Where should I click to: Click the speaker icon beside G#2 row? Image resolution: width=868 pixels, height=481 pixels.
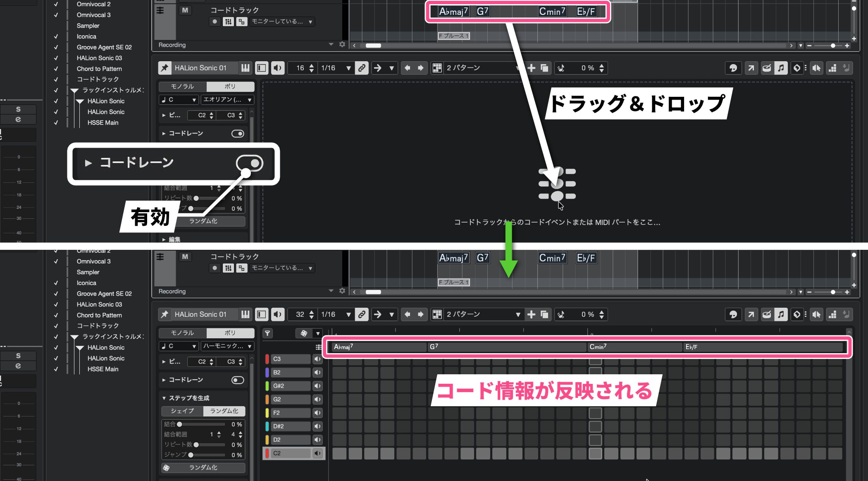click(317, 386)
